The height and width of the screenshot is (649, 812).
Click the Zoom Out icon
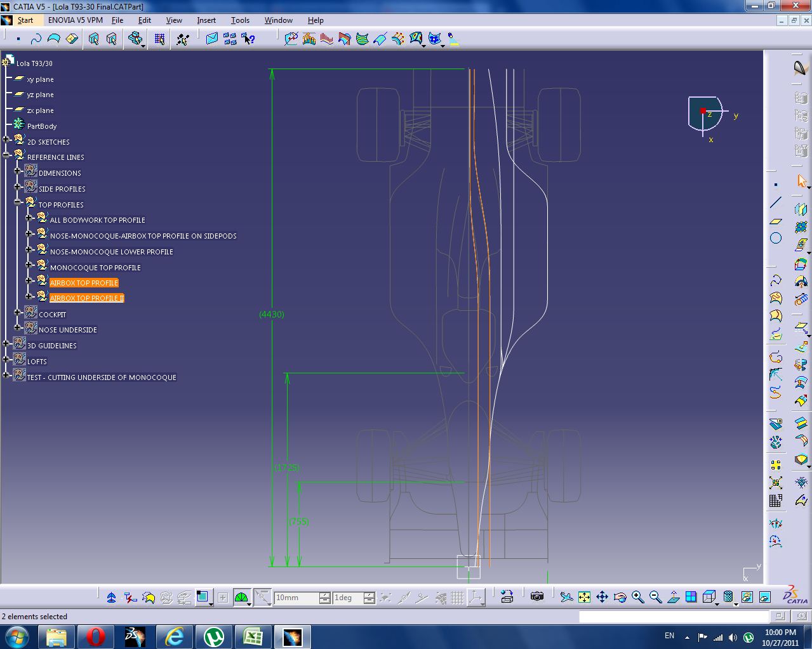[x=655, y=597]
